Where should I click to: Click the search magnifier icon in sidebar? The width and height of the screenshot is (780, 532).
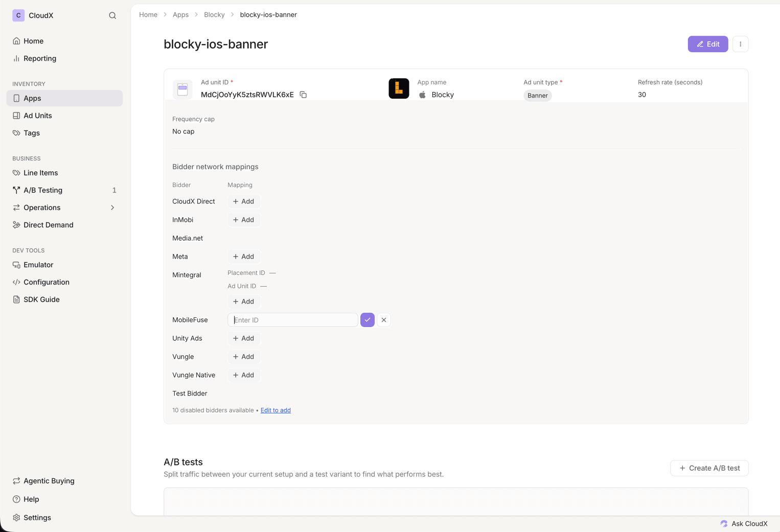112,15
